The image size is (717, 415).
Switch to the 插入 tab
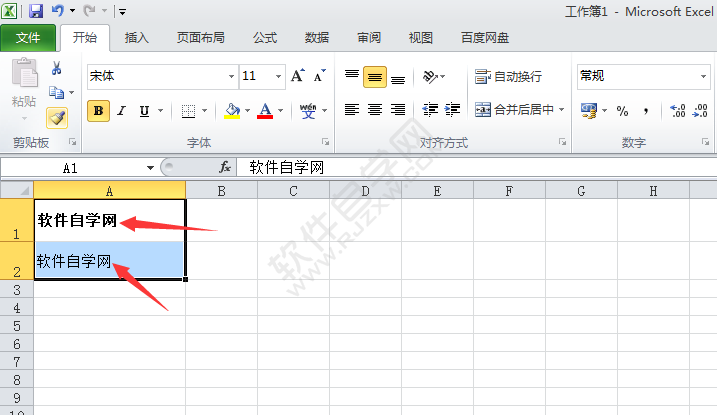pyautogui.click(x=136, y=38)
